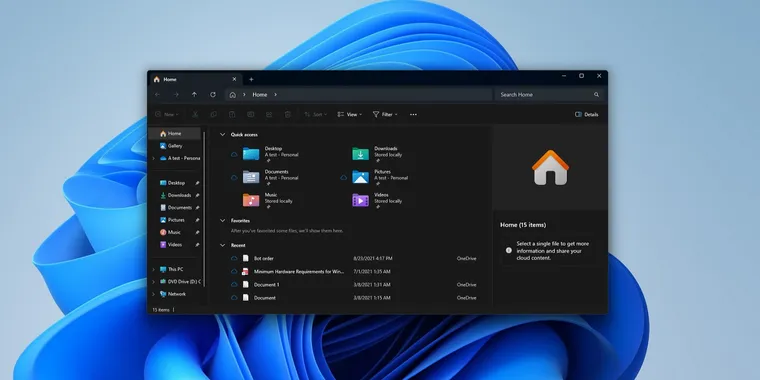Expand the A test - Personal OneDrive node
Image resolution: width=760 pixels, height=380 pixels.
click(154, 158)
